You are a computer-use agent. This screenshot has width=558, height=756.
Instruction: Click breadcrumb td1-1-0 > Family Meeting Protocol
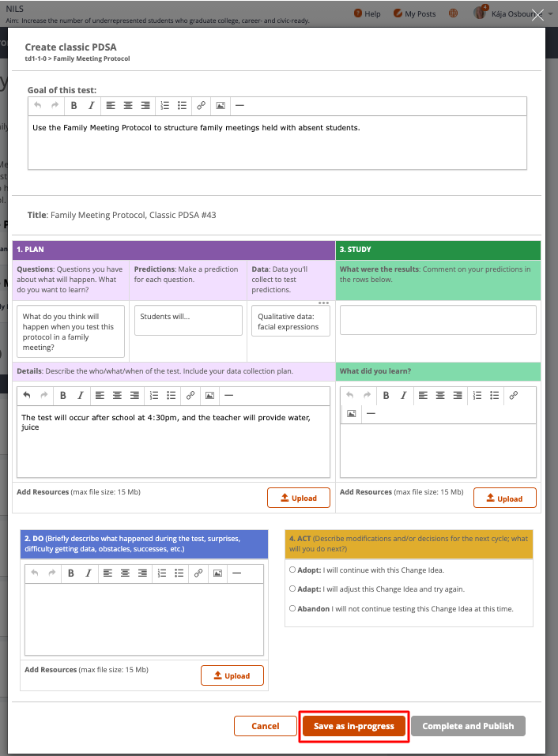[x=77, y=58]
